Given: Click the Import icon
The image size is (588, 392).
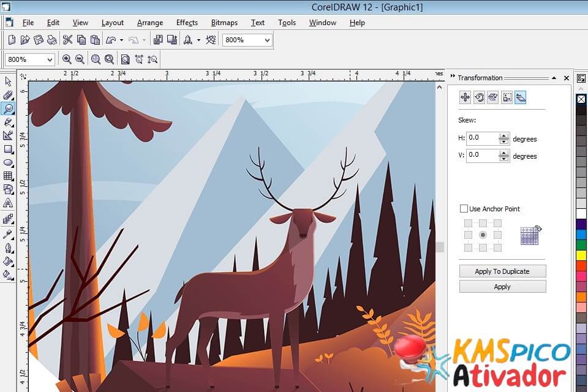Looking at the screenshot, I should [x=158, y=40].
